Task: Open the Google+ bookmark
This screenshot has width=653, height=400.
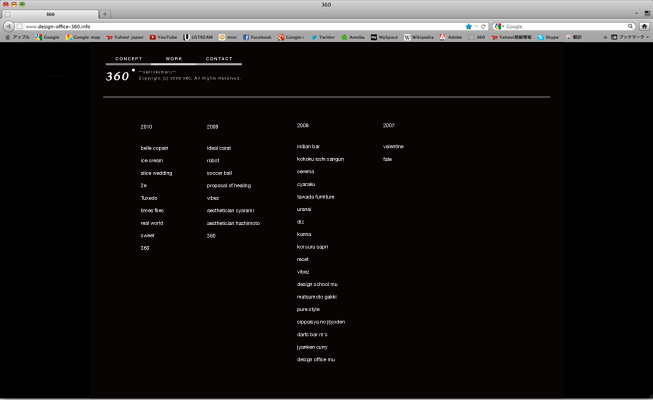Action: tap(291, 37)
